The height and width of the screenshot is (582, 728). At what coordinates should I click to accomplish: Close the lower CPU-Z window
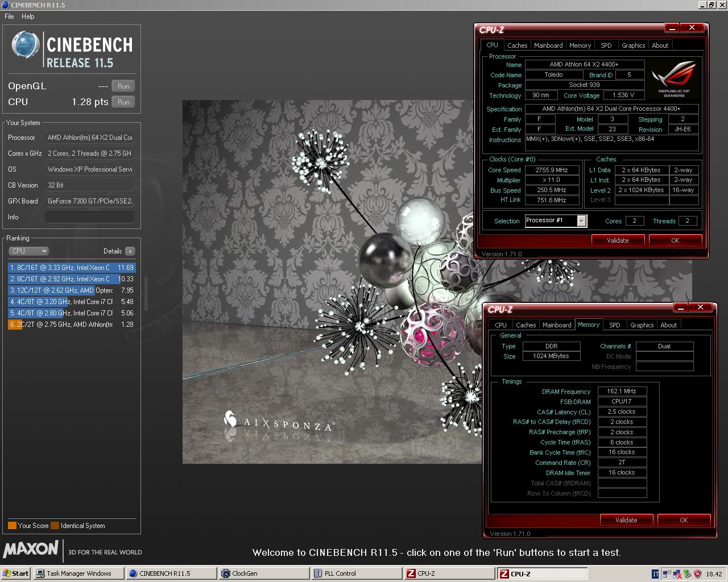[x=701, y=307]
